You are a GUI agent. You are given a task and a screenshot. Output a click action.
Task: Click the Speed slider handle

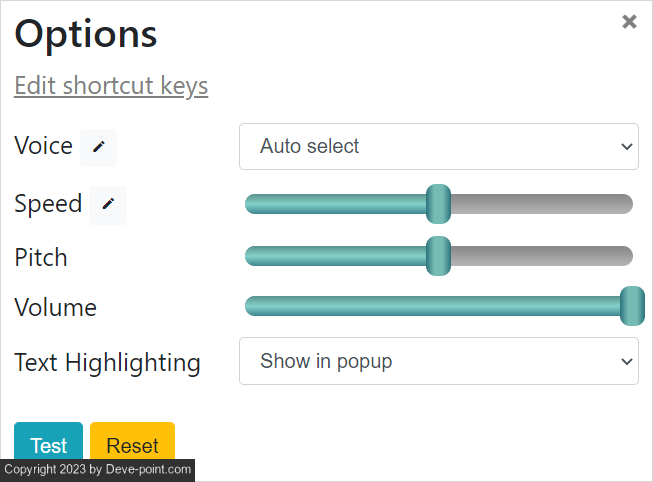(438, 204)
